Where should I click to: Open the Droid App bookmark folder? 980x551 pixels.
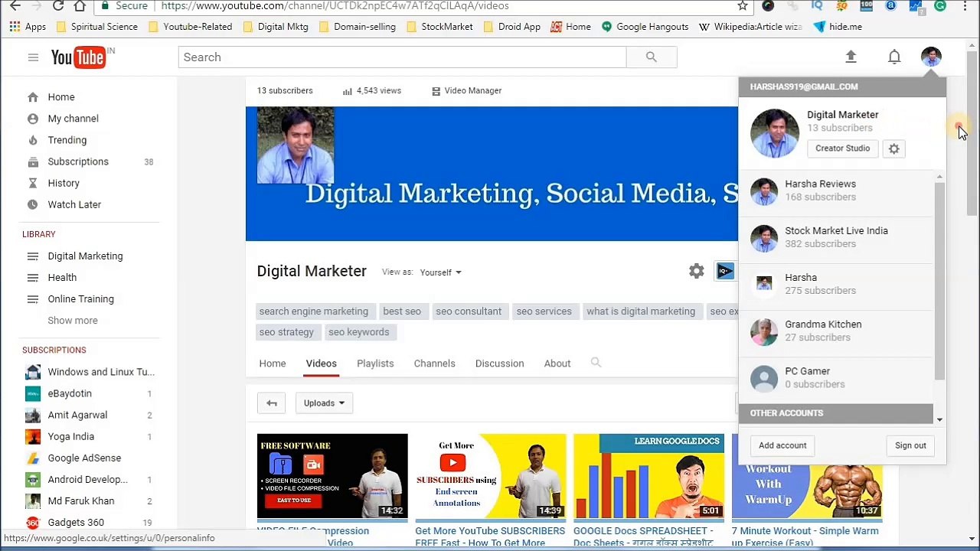[511, 27]
